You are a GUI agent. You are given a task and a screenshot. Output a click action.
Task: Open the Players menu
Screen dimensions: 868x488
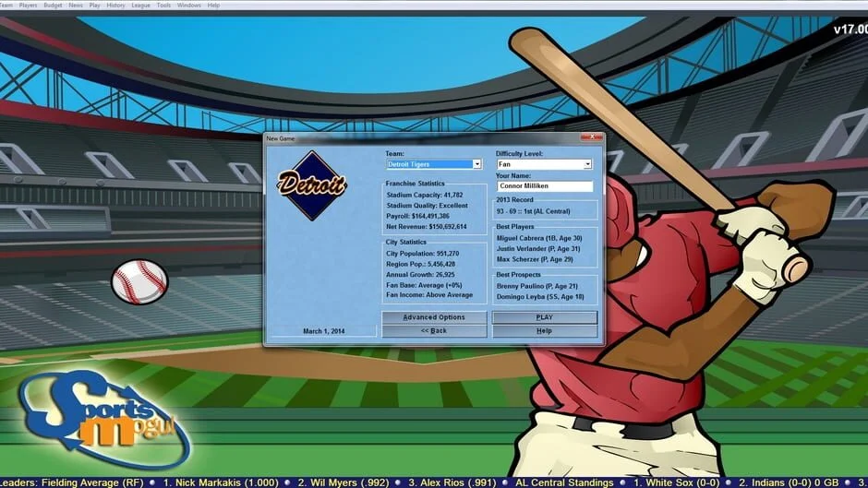(x=29, y=5)
